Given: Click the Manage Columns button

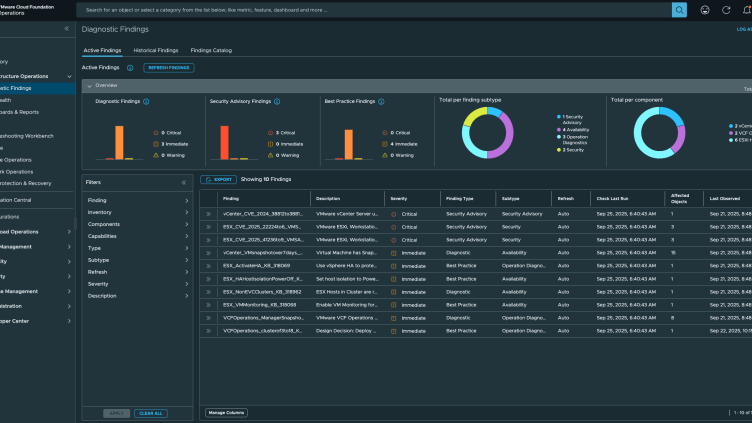Looking at the screenshot, I should coord(226,412).
